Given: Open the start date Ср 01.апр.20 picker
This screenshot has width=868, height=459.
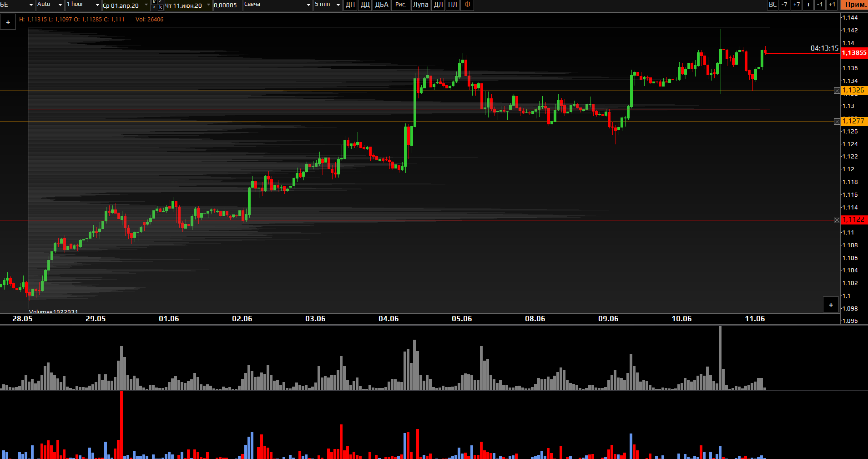Looking at the screenshot, I should (x=125, y=5).
